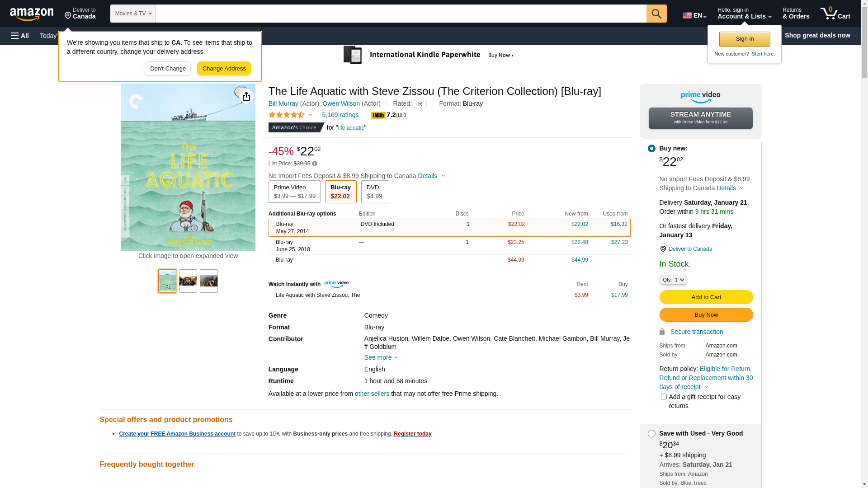Select the DVD $4.99 format tab
Image resolution: width=868 pixels, height=488 pixels.
(375, 192)
